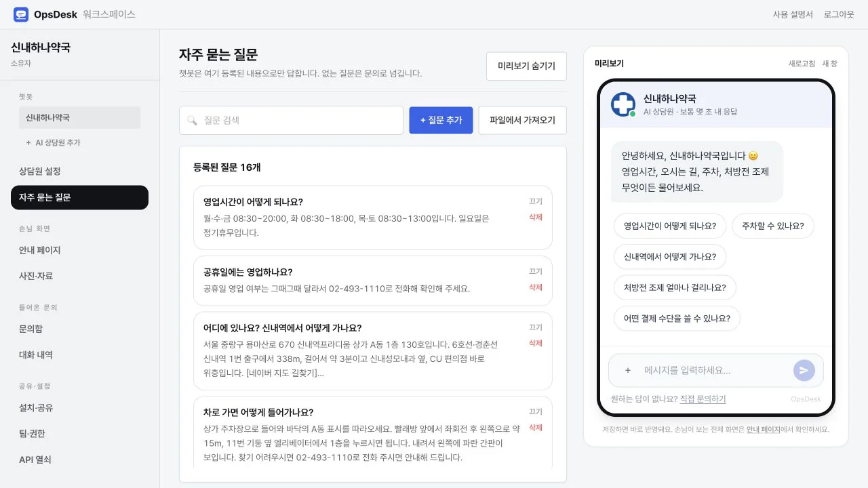This screenshot has width=868, height=488.
Task: Open 사용 설명서 link
Action: (x=793, y=14)
